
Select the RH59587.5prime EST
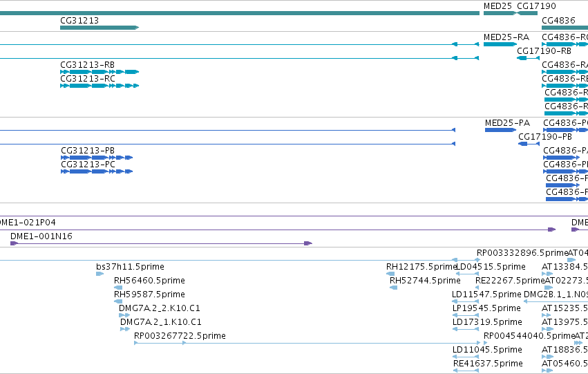click(149, 294)
